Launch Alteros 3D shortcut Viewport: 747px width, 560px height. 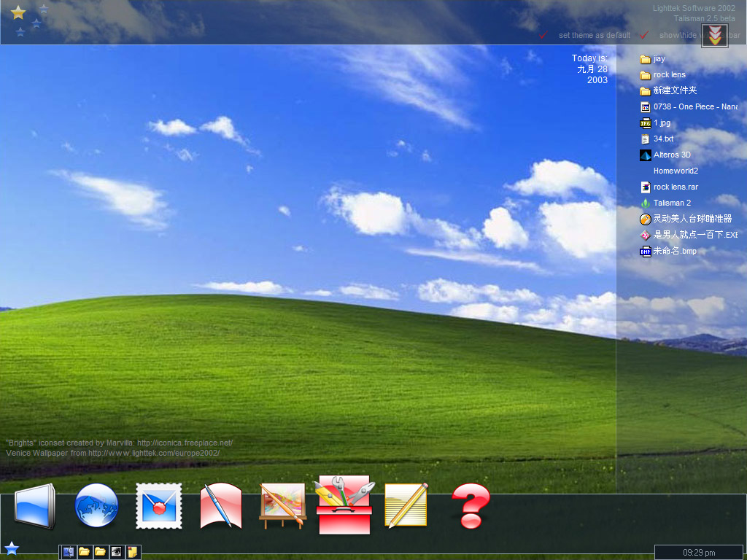pyautogui.click(x=665, y=155)
